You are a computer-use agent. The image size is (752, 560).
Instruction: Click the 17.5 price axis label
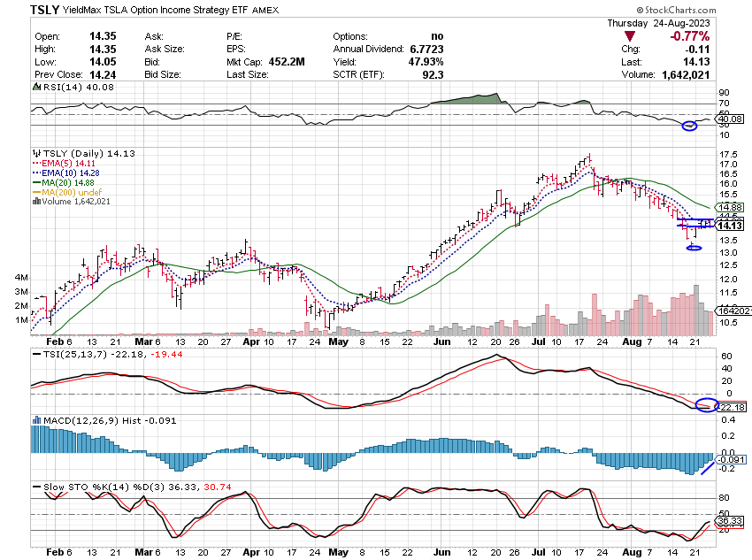728,155
